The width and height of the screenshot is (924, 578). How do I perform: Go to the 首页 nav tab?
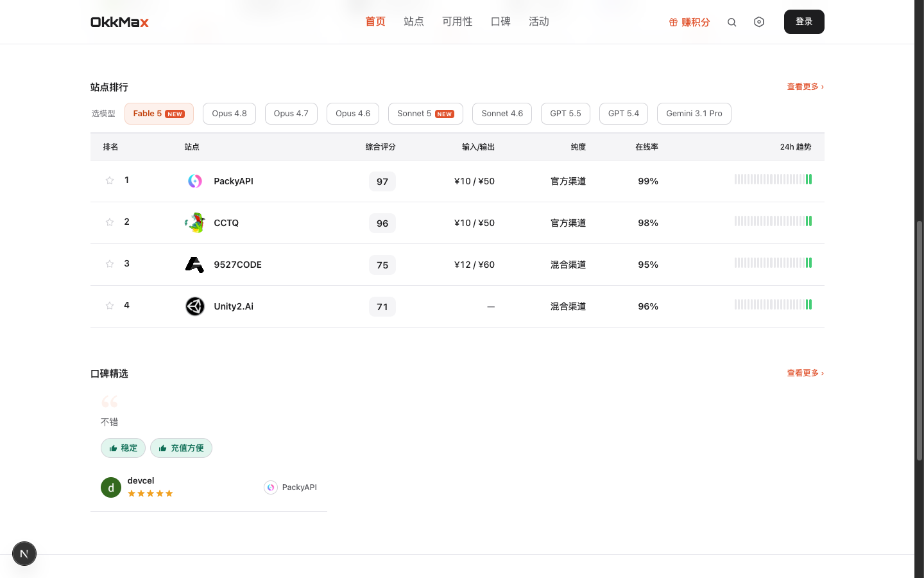(375, 22)
